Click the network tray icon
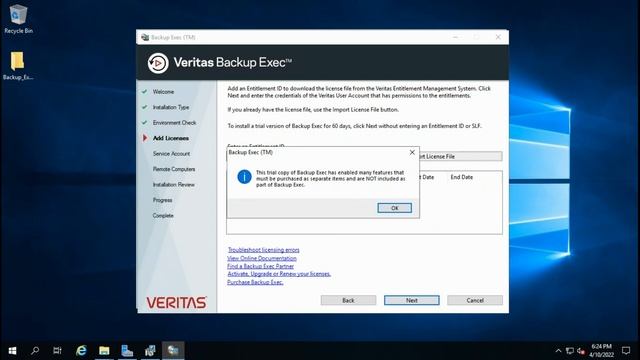 570,351
